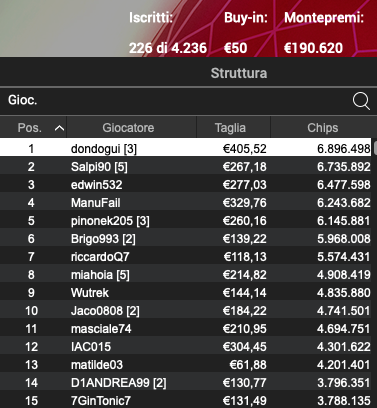Select player Salpi90 row
Image resolution: width=377 pixels, height=408 pixels.
tap(185, 166)
